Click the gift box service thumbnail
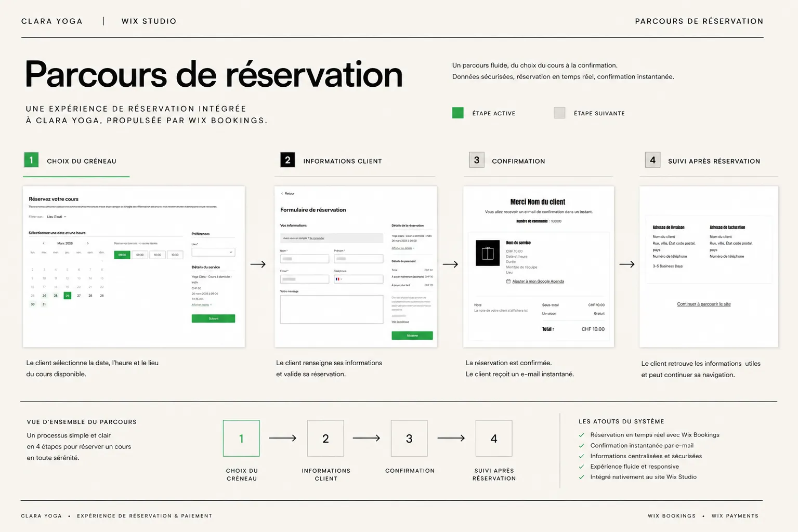 488,253
